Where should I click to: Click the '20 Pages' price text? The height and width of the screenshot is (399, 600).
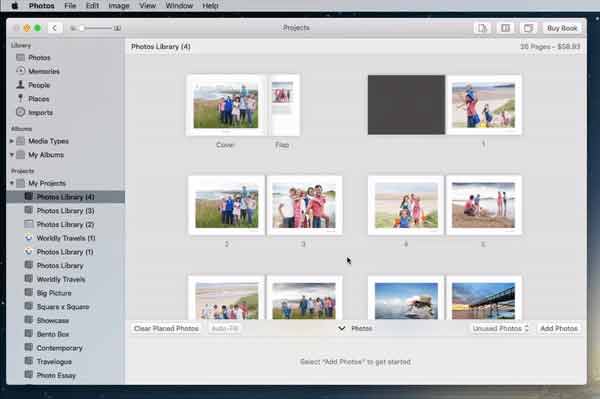pyautogui.click(x=550, y=47)
